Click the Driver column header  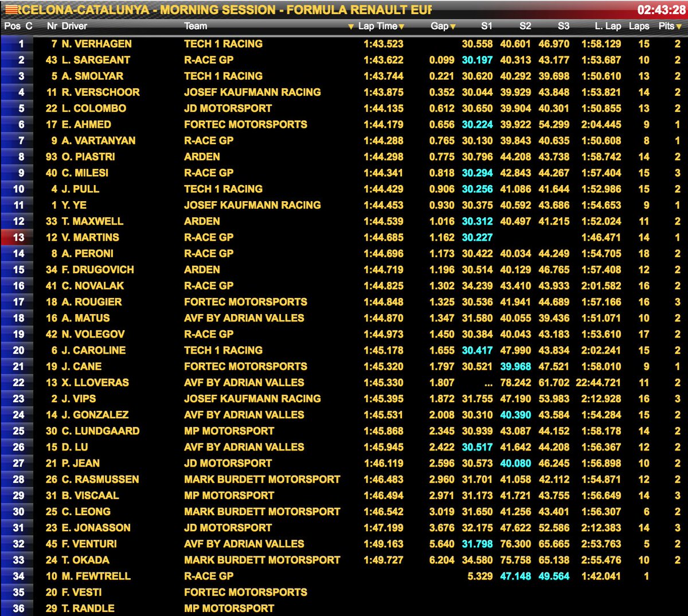pyautogui.click(x=75, y=26)
